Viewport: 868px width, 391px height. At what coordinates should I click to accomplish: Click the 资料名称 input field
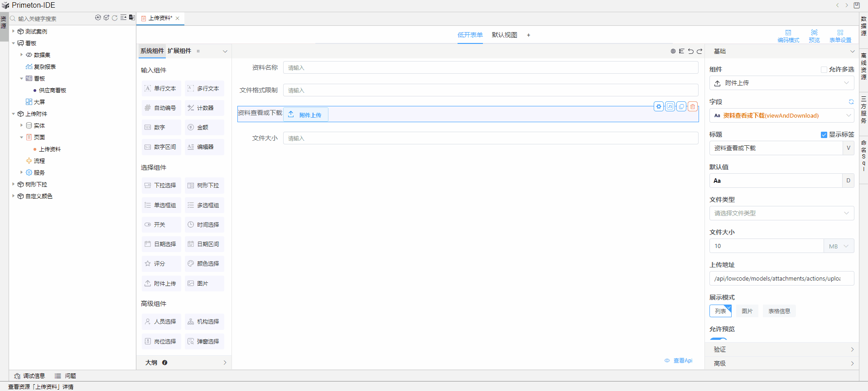coord(490,68)
